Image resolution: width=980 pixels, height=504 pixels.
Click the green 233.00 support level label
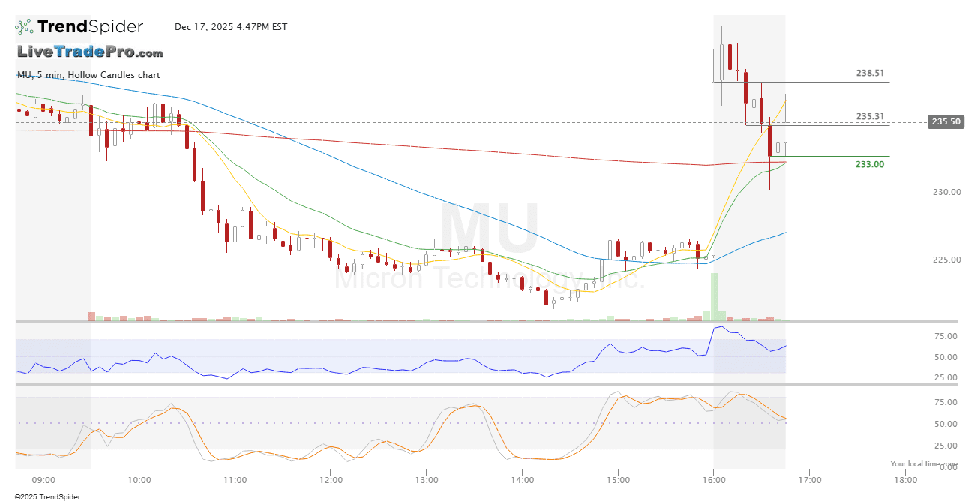(x=870, y=164)
